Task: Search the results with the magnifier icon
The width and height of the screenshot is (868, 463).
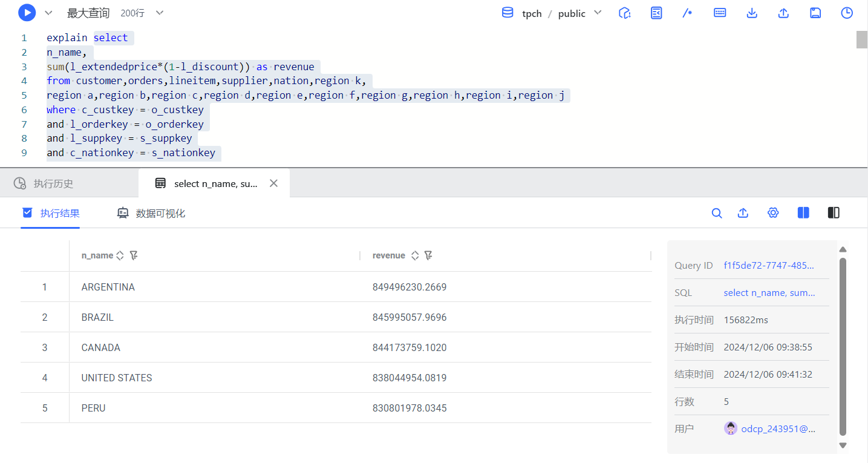Action: coord(717,213)
